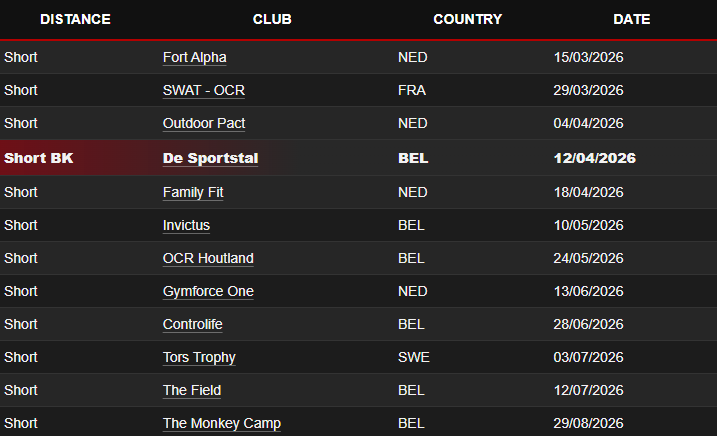717x436 pixels.
Task: Open the Outdoor Pact link
Action: click(204, 123)
